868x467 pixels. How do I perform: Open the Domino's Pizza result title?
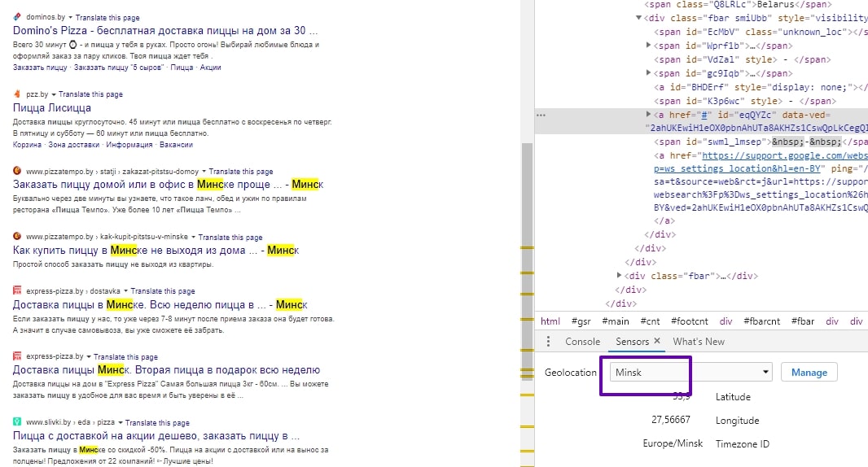165,30
